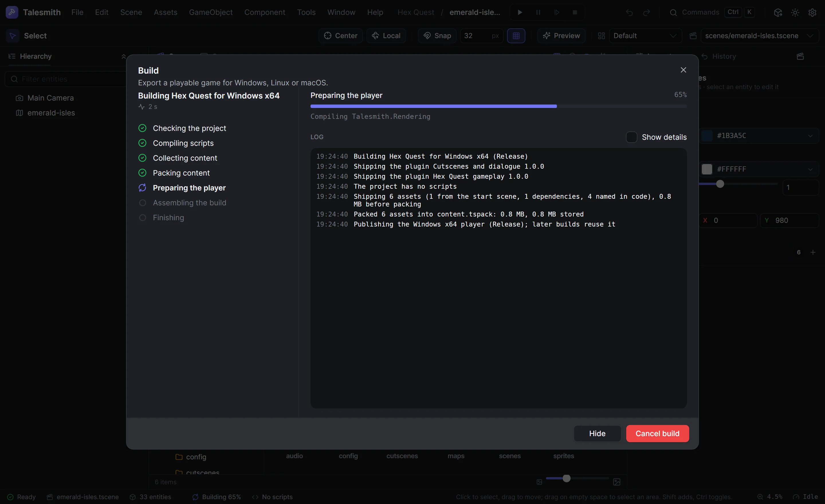The width and height of the screenshot is (825, 504).
Task: Start playback with the Play button
Action: point(520,12)
